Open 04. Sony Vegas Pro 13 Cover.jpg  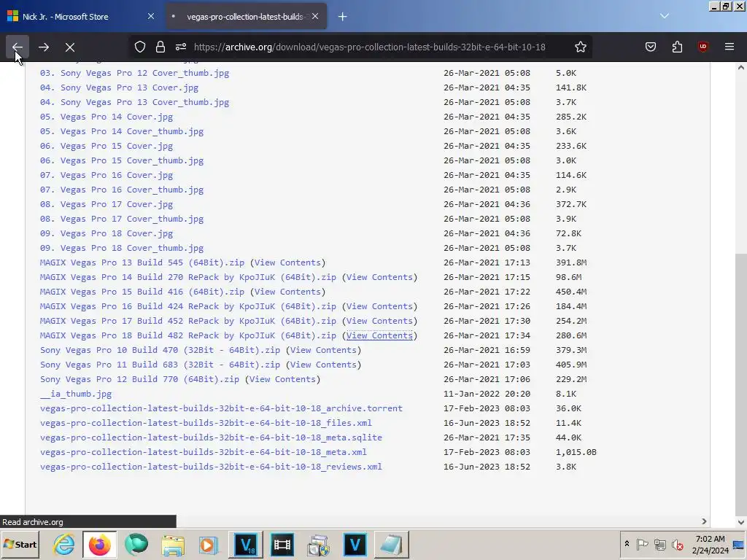(x=119, y=87)
